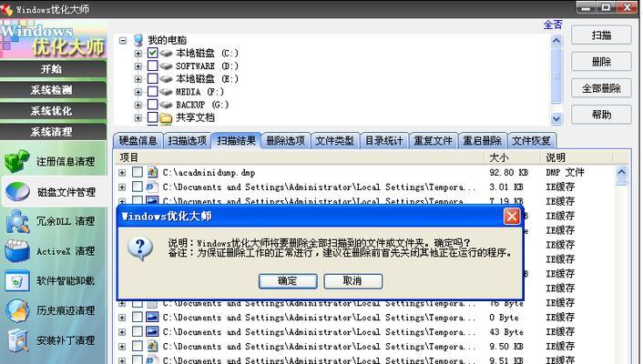Image resolution: width=643 pixels, height=364 pixels.
Task: Expand acadminidump.dmp result row
Action: tap(122, 173)
